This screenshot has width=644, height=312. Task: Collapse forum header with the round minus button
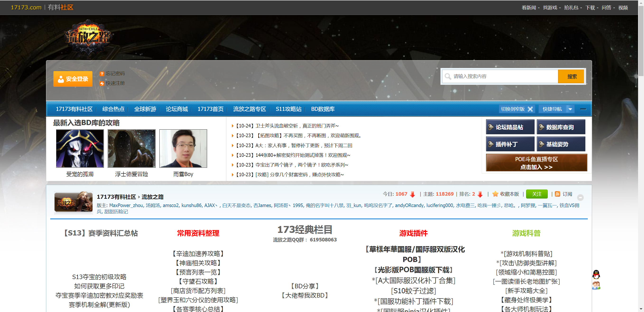point(580,197)
